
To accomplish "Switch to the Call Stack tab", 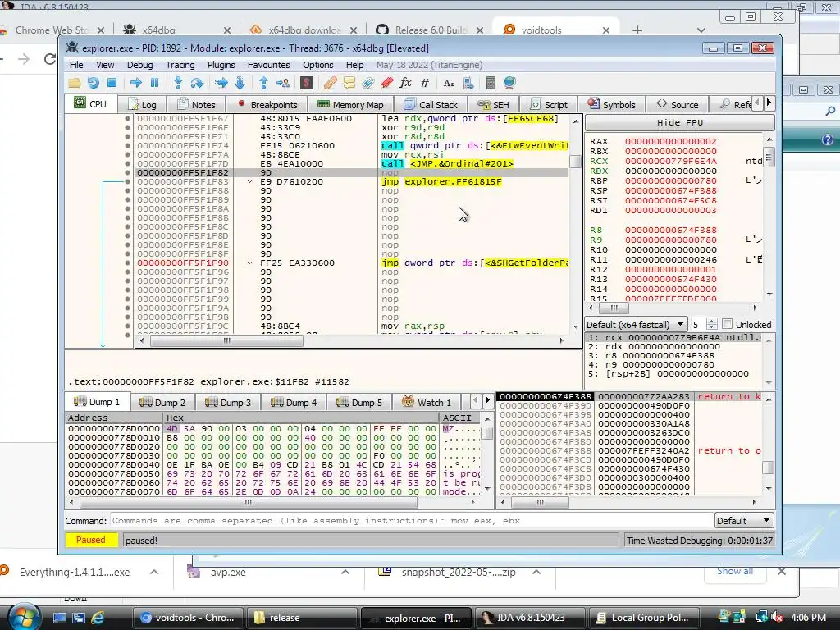I will [x=431, y=104].
